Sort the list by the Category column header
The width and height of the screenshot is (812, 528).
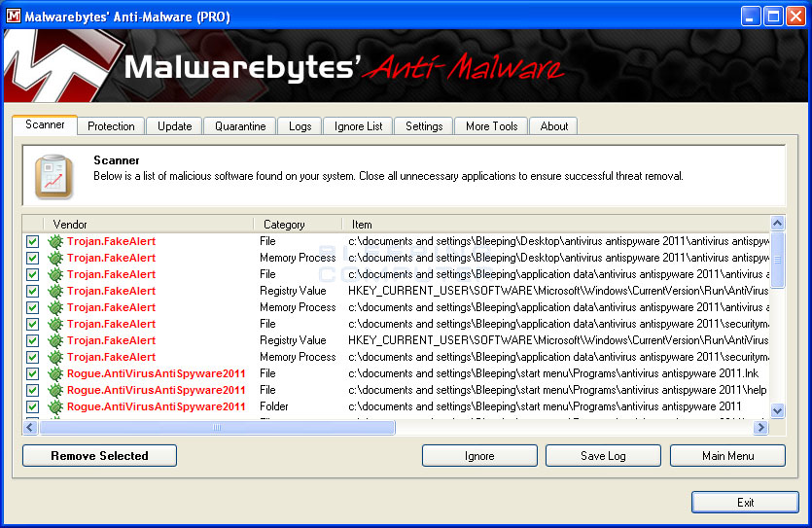click(x=298, y=225)
